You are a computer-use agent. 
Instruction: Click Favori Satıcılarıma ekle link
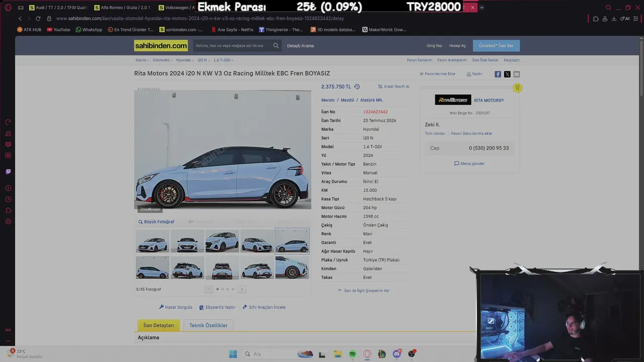click(x=471, y=134)
